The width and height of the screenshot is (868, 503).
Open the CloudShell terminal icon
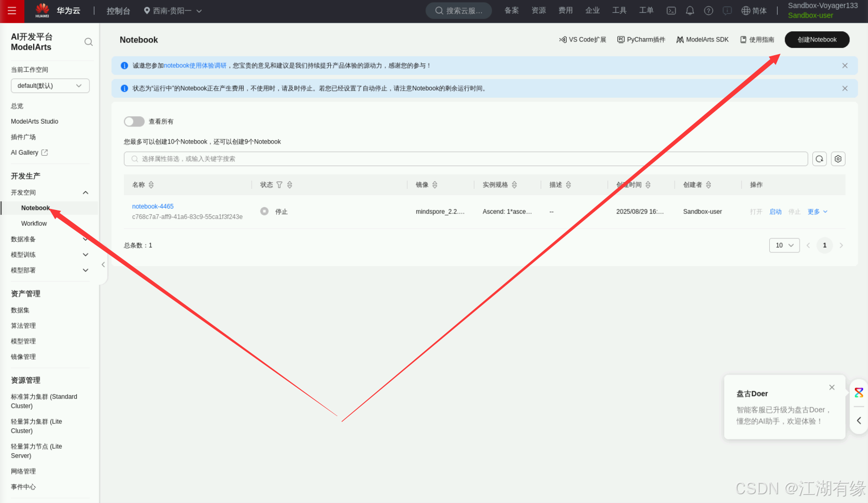pyautogui.click(x=671, y=11)
